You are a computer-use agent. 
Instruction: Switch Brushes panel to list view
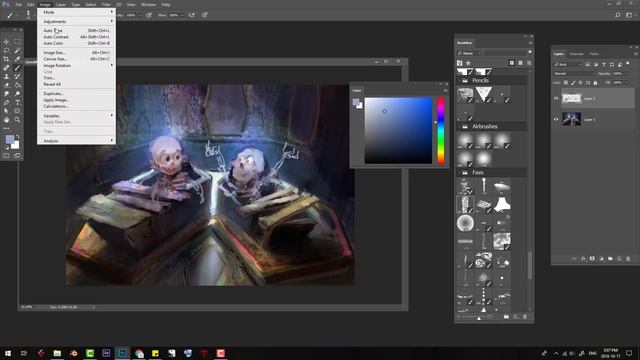coord(520,63)
